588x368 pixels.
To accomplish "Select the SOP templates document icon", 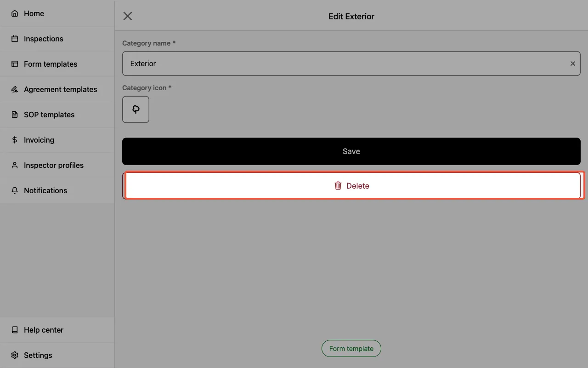I will click(x=14, y=115).
